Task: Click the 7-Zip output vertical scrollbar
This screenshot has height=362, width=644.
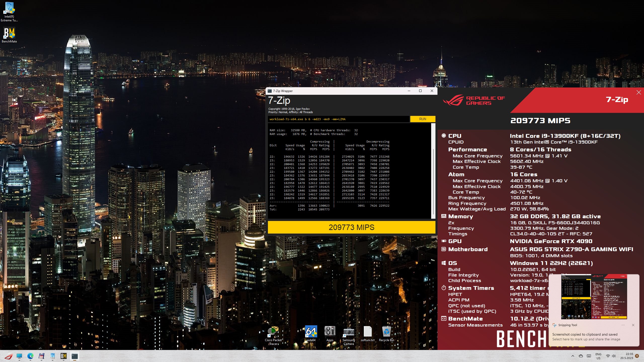Action: point(433,171)
